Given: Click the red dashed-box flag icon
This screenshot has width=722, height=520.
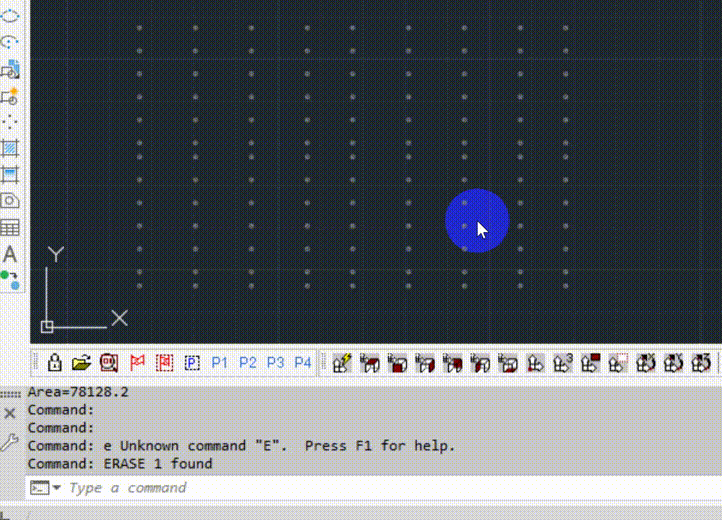Looking at the screenshot, I should 164,363.
